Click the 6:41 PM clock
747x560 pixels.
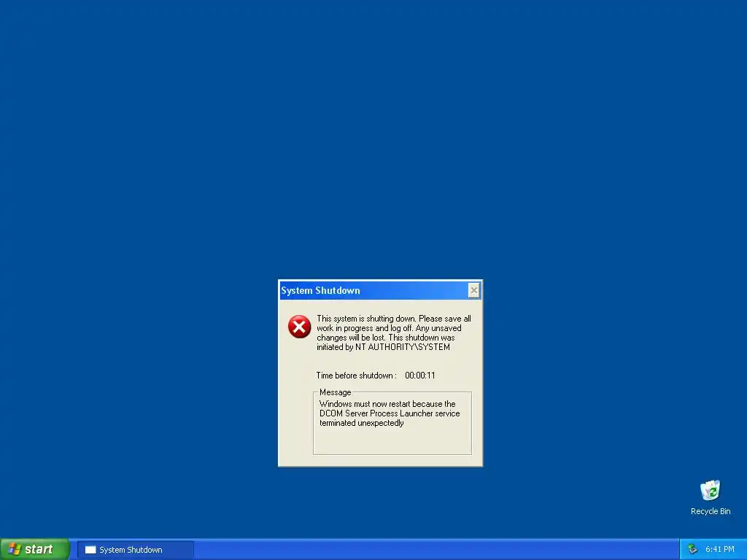pos(720,550)
